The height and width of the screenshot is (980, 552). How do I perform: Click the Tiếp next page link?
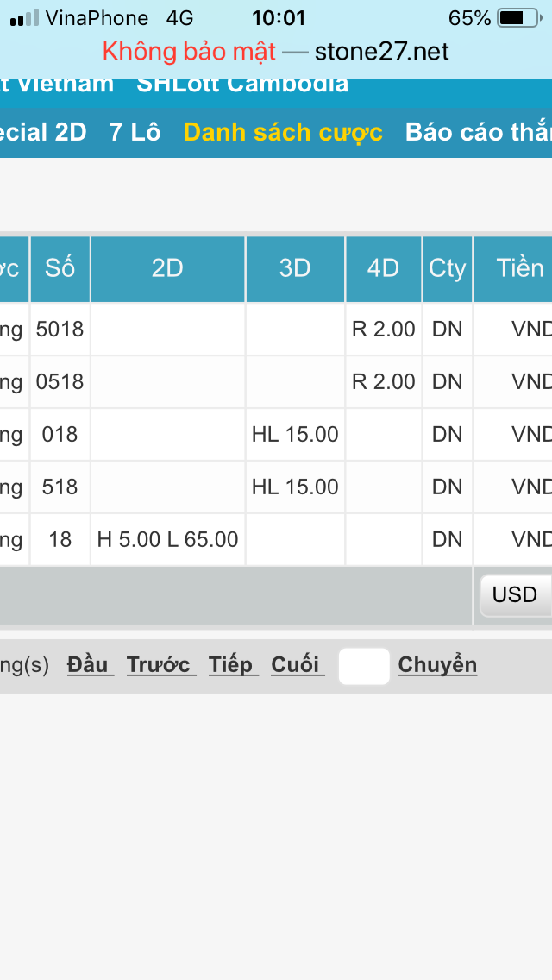pyautogui.click(x=233, y=665)
